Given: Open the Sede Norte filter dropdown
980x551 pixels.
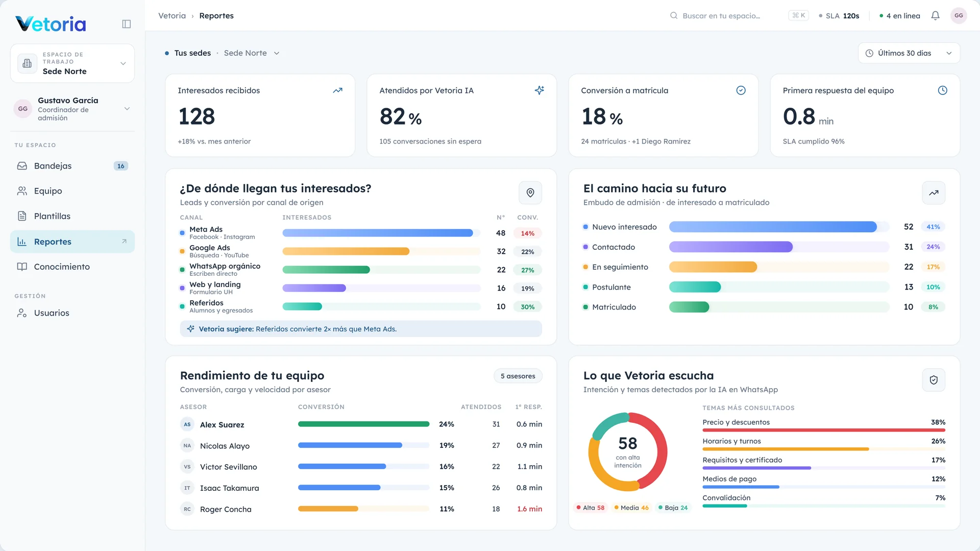Looking at the screenshot, I should [252, 53].
